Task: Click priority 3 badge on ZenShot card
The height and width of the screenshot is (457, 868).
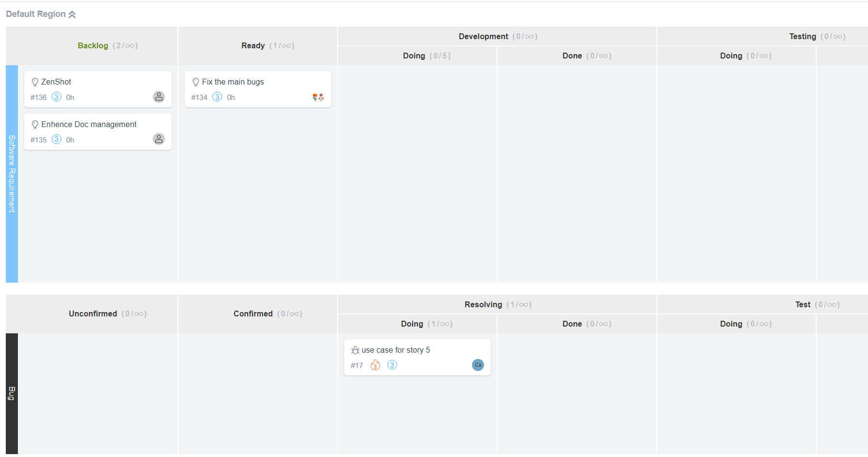Action: (57, 97)
